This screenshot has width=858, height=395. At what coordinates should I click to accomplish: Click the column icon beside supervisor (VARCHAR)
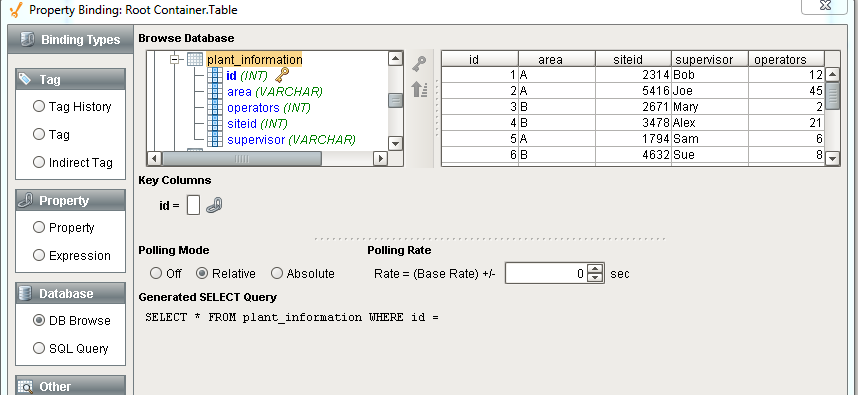pyautogui.click(x=215, y=140)
